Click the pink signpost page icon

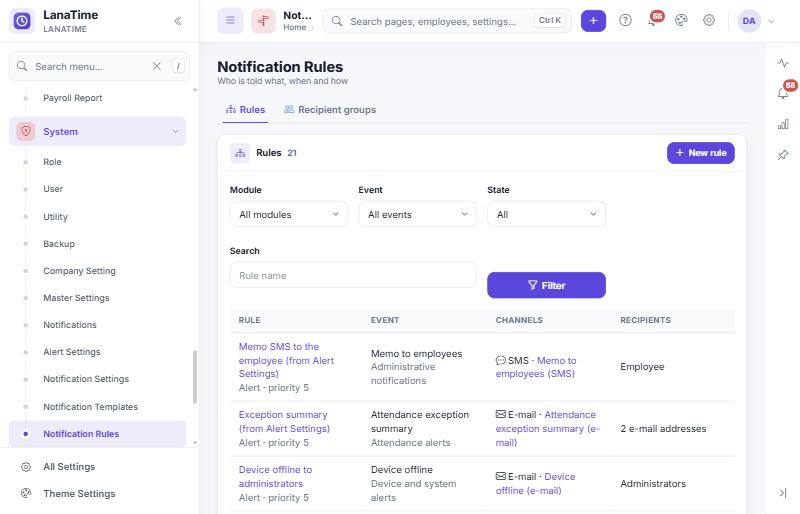tap(263, 21)
